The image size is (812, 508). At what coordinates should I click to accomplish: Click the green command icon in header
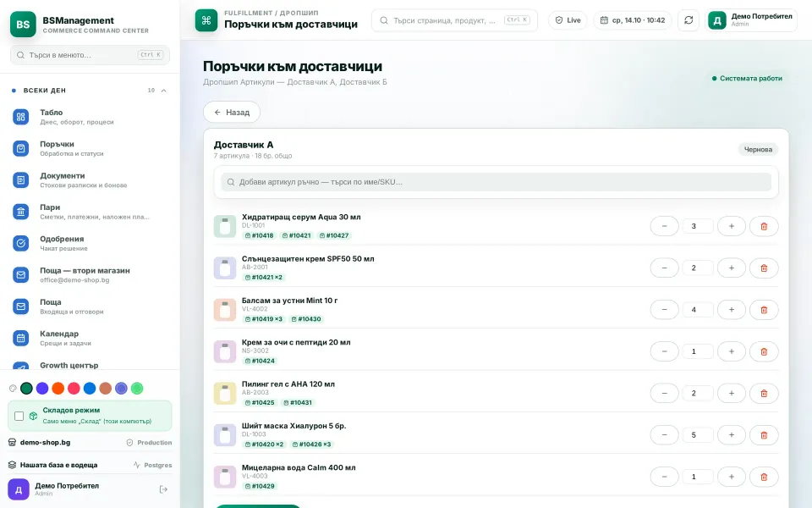coord(206,20)
